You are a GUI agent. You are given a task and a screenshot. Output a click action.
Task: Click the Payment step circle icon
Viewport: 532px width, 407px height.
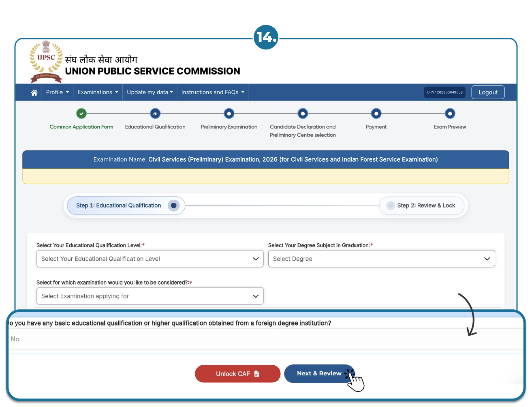[x=376, y=114]
